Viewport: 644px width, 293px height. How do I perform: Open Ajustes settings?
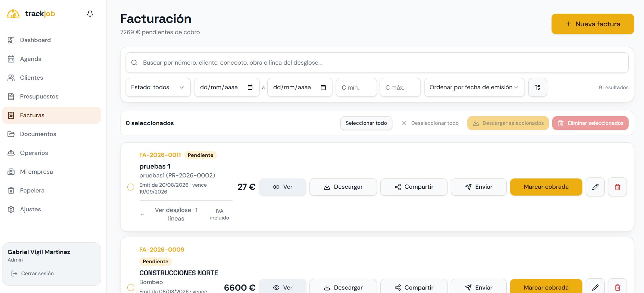(51, 209)
